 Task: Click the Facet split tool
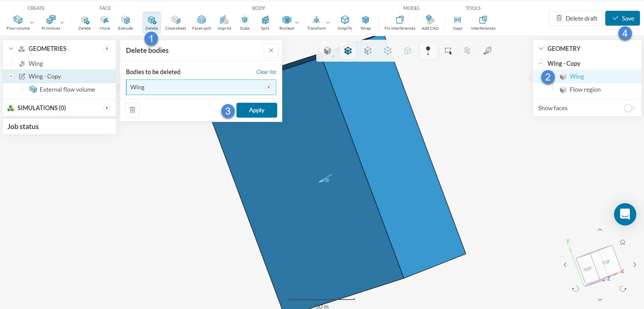201,23
